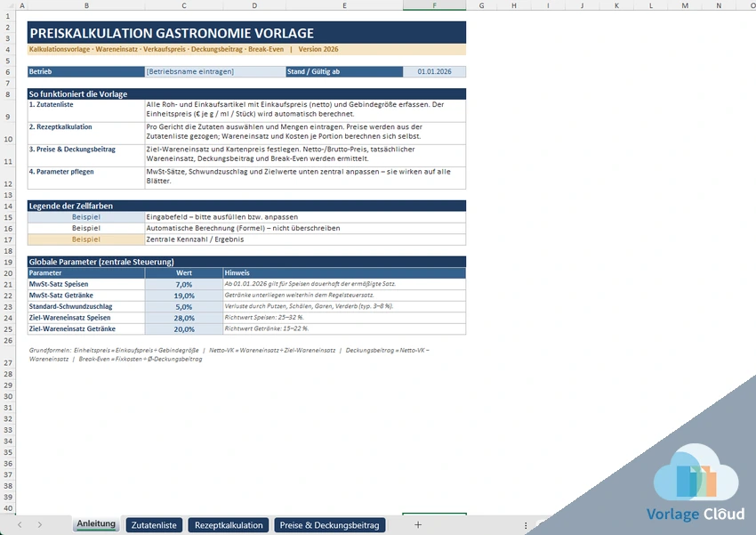Click the 'Betrieb' label cell
The image size is (756, 535).
click(x=86, y=71)
